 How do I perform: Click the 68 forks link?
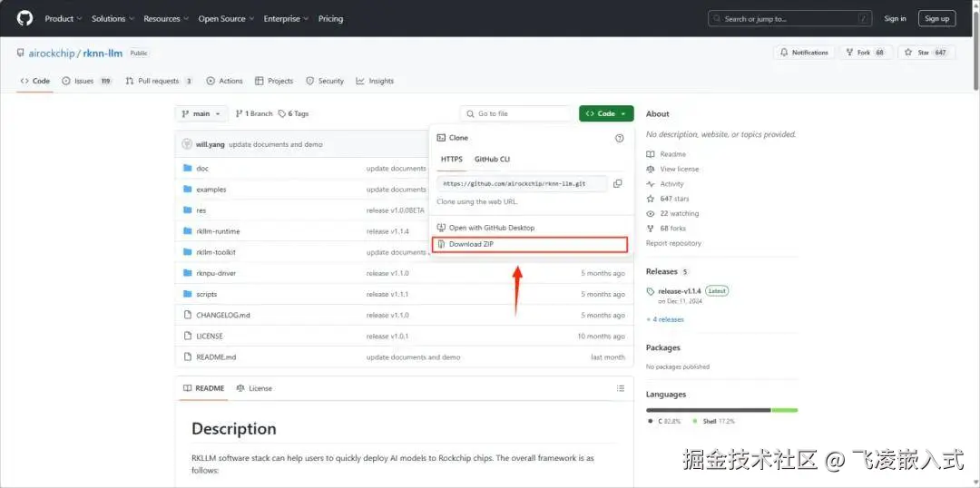click(666, 229)
